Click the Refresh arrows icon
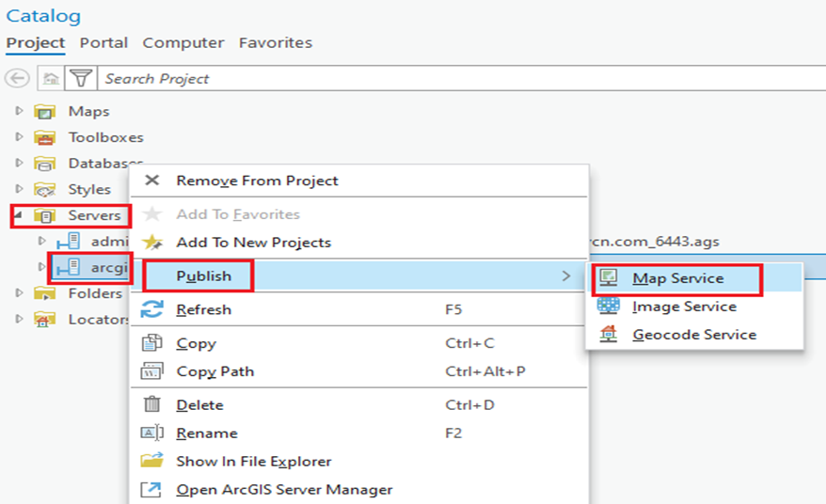This screenshot has width=826, height=504. click(x=152, y=309)
